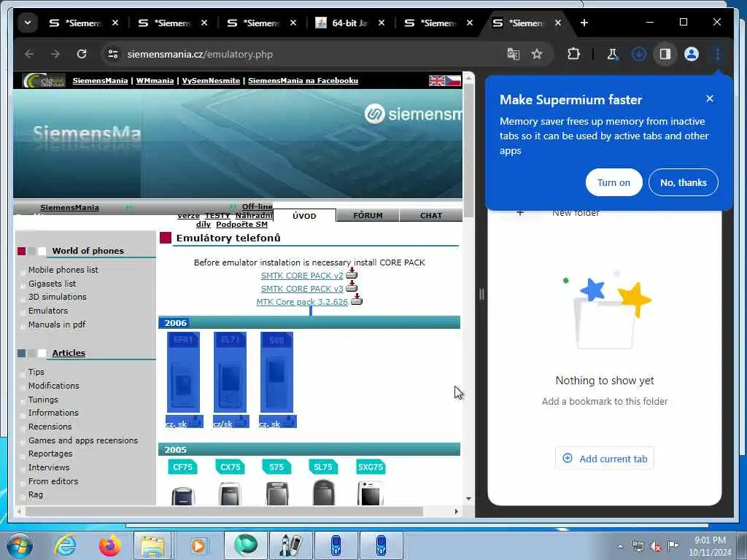Open the browser three-dot menu

pos(718,54)
